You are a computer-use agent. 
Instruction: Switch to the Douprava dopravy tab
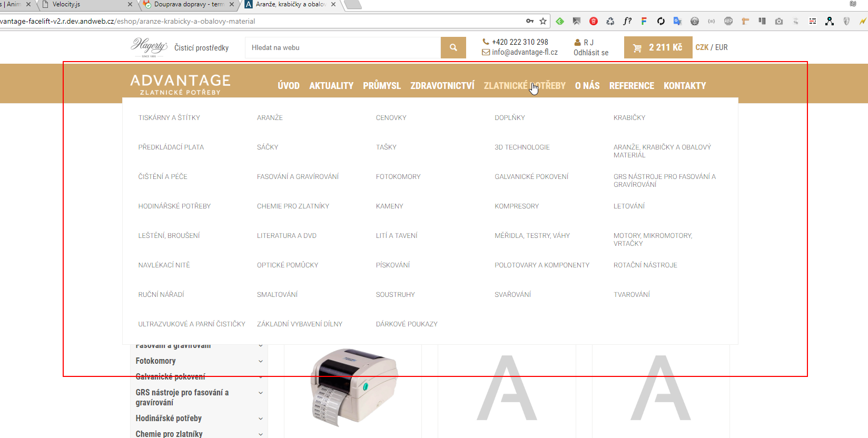tap(189, 4)
